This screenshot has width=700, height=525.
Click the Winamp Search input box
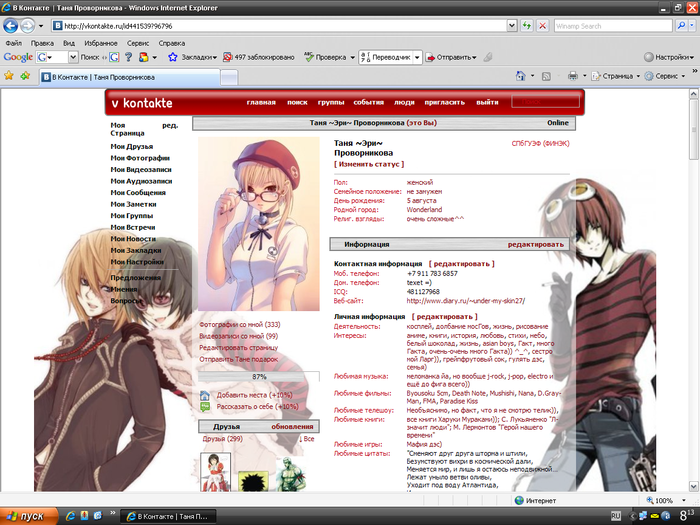[613, 26]
